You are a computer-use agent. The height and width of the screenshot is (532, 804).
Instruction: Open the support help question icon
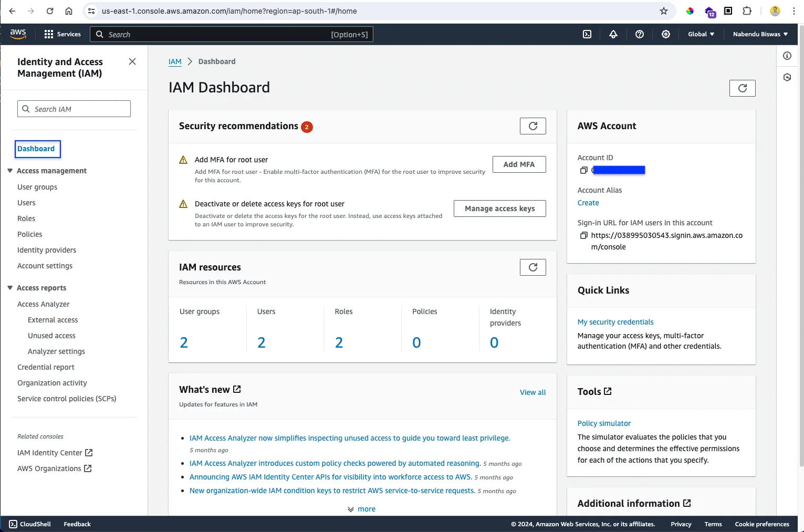point(640,34)
